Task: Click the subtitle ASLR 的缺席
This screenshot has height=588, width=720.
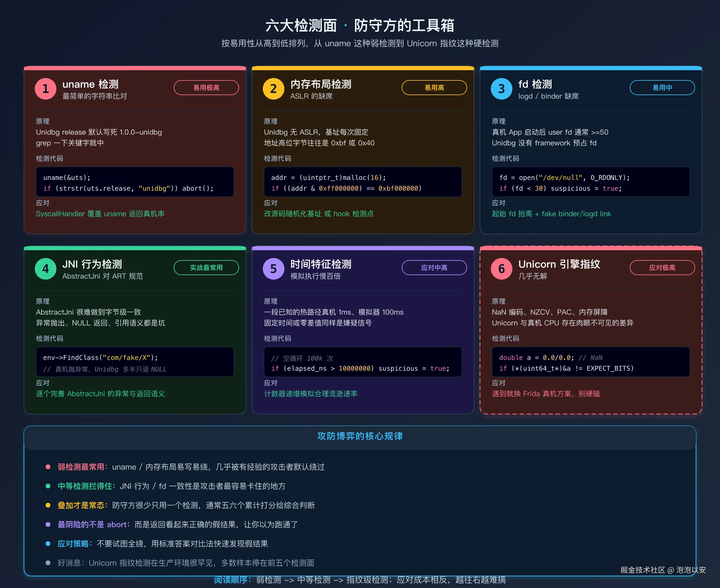Action: tap(311, 96)
